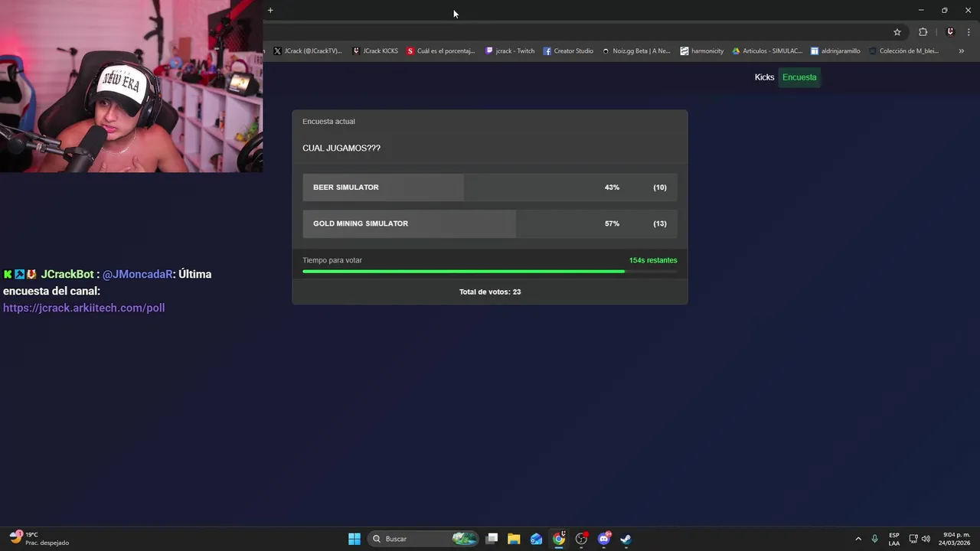Open the Creator Studio bookmark

click(568, 51)
